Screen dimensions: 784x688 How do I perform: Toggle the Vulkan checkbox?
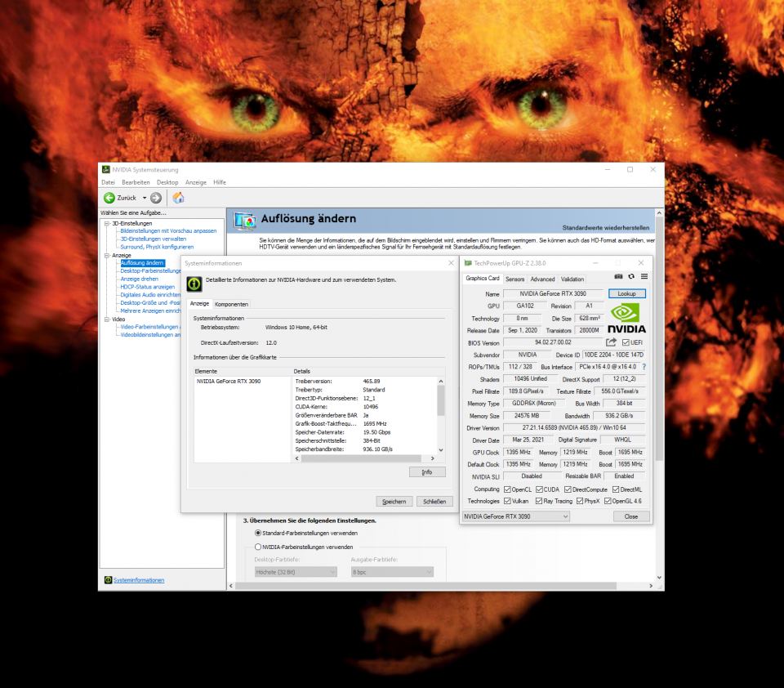click(x=507, y=501)
